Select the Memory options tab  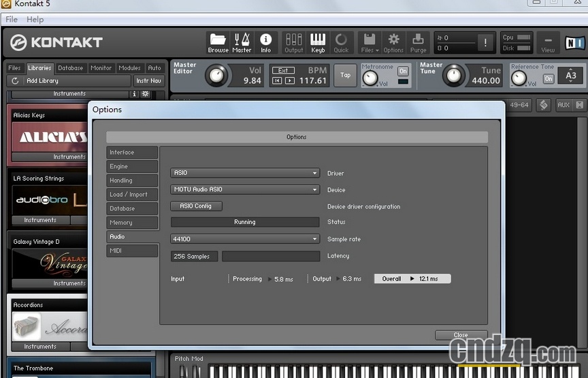132,223
